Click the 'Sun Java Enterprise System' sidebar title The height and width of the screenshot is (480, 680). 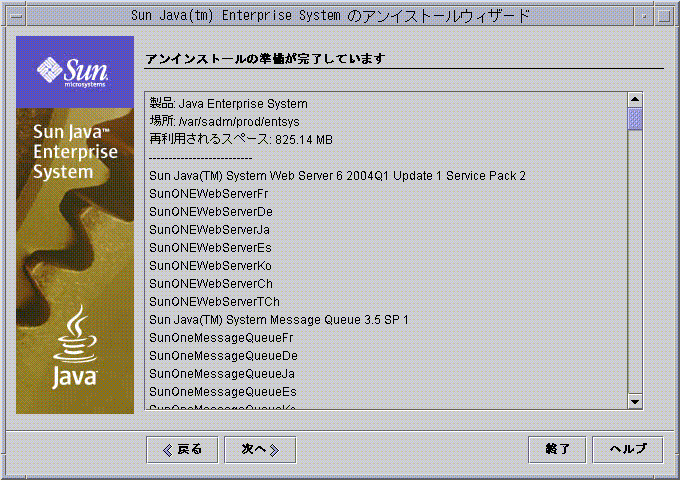(x=75, y=152)
